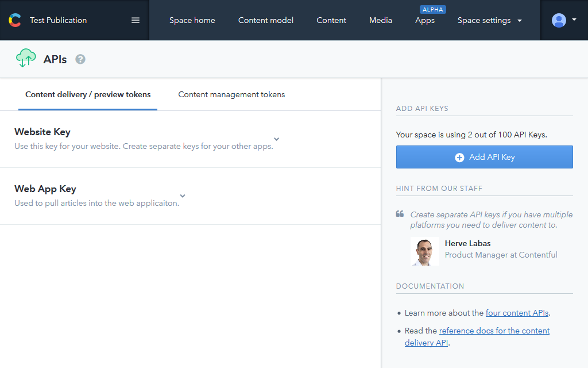This screenshot has height=368, width=588.
Task: Expand the Website Key entry chevron
Action: [x=276, y=139]
